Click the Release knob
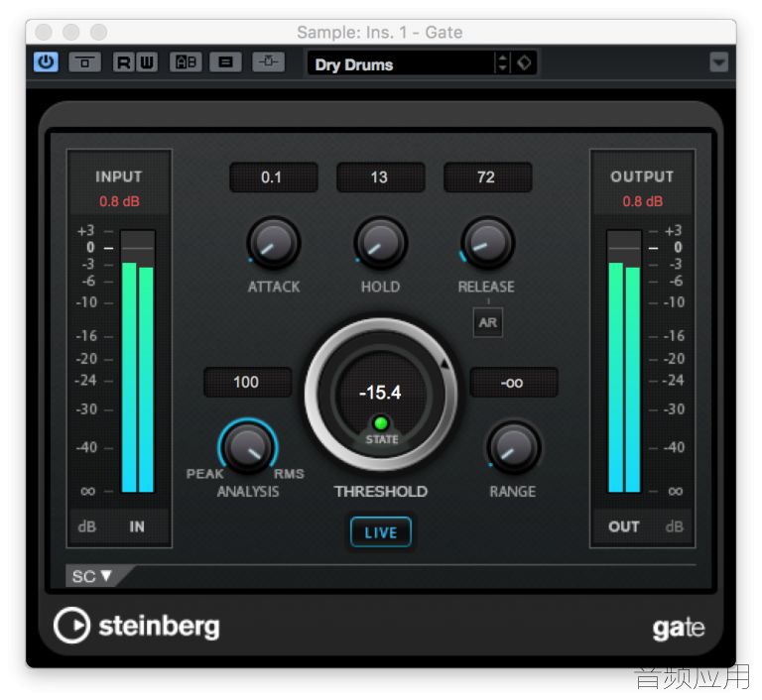This screenshot has height=700, width=762. 487,242
